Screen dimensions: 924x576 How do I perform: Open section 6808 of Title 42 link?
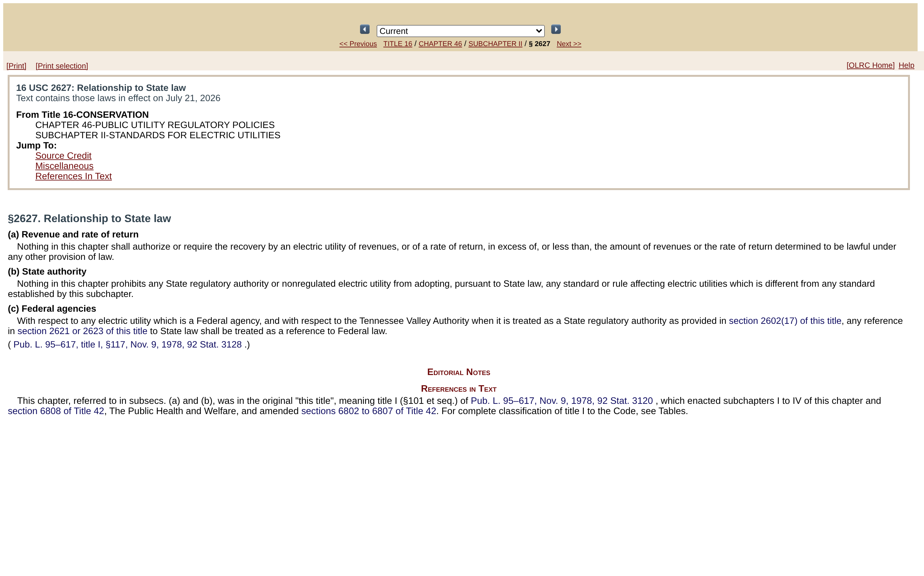(56, 411)
